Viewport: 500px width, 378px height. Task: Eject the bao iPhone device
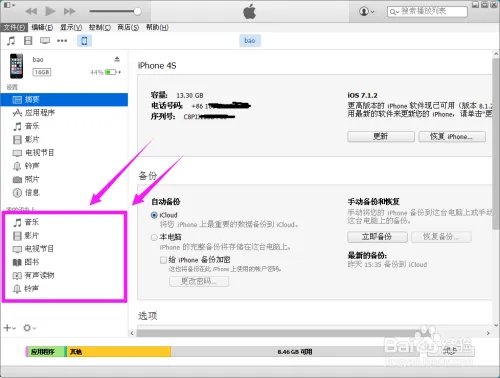pyautogui.click(x=117, y=59)
